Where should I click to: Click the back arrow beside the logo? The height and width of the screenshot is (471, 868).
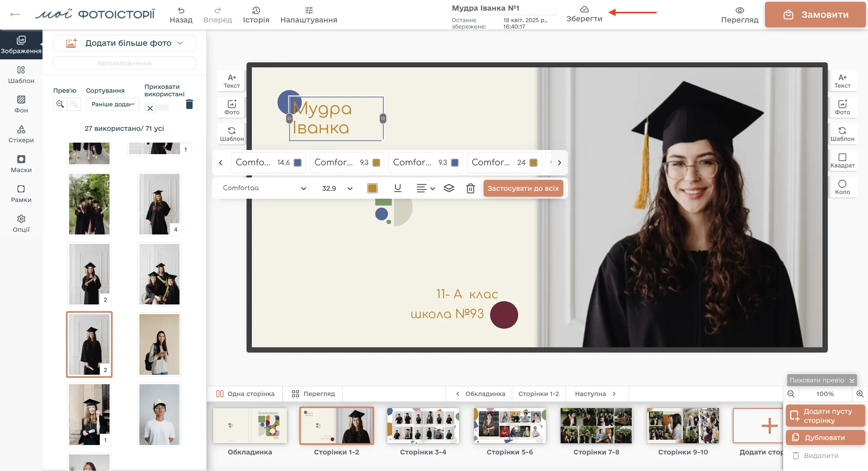(15, 14)
